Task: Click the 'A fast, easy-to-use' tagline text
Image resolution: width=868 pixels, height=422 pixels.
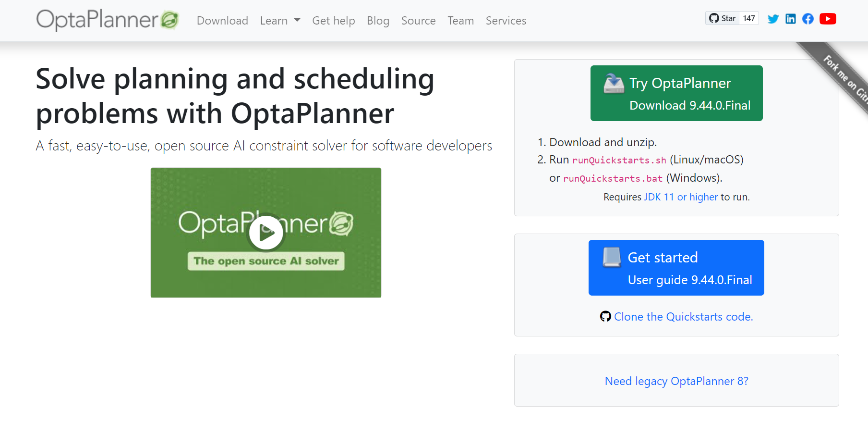Action: point(264,146)
